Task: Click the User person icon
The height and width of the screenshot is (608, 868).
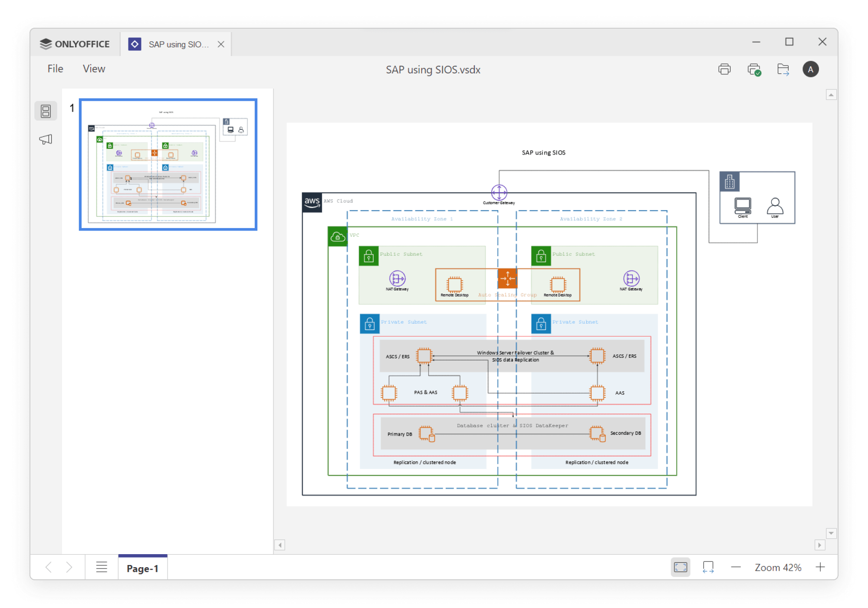Action: [775, 205]
